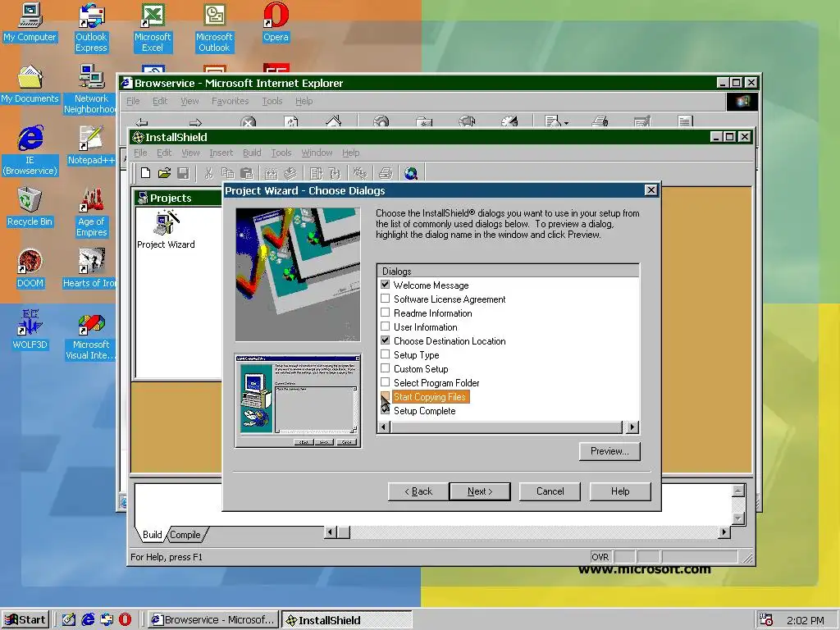This screenshot has width=840, height=630.
Task: Select the Network Neighborhood desktop icon
Action: [89, 89]
